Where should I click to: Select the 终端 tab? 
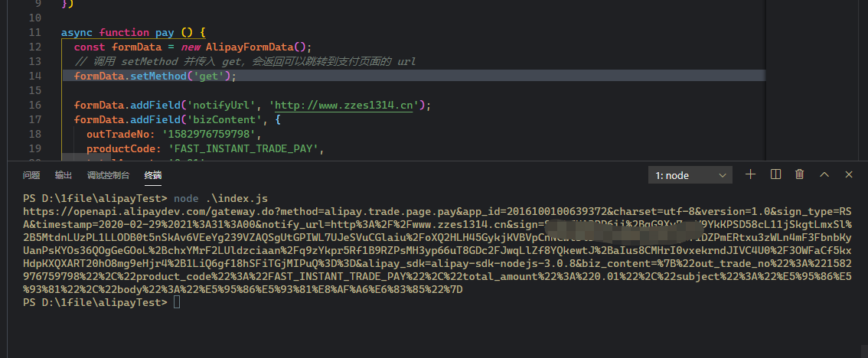(153, 175)
